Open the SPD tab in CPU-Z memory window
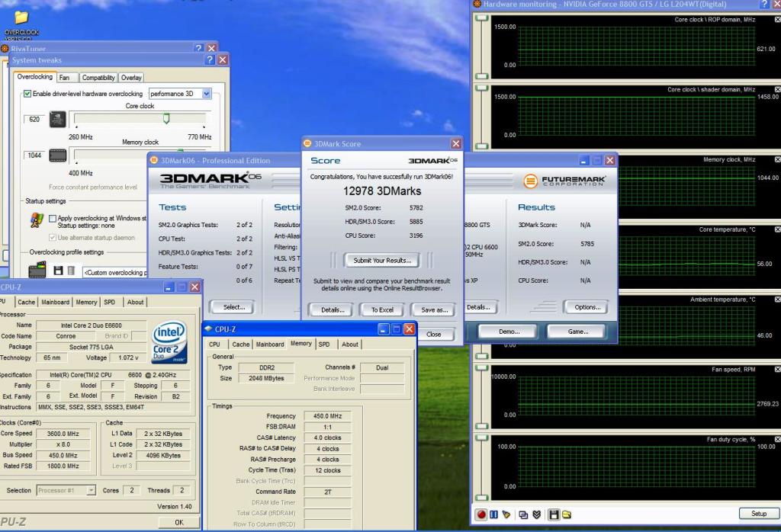 (324, 345)
